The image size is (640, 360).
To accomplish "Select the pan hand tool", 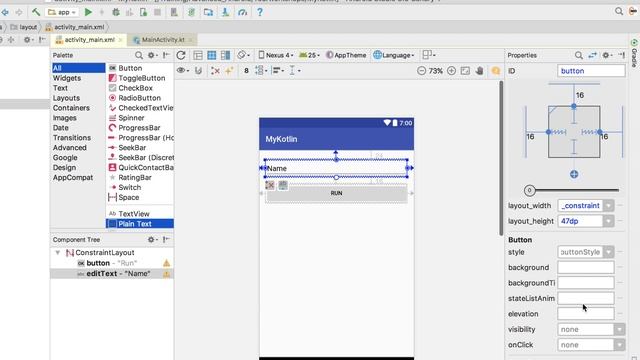I will pyautogui.click(x=479, y=71).
